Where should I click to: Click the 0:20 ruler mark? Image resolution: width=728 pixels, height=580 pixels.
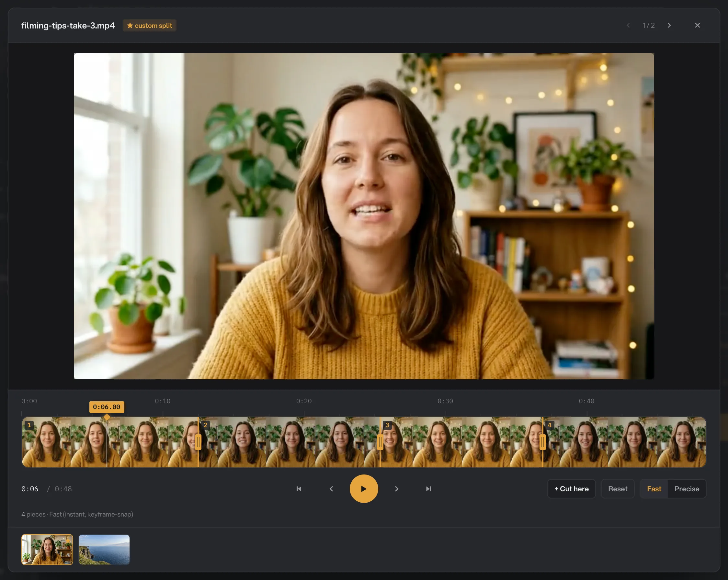coord(304,401)
